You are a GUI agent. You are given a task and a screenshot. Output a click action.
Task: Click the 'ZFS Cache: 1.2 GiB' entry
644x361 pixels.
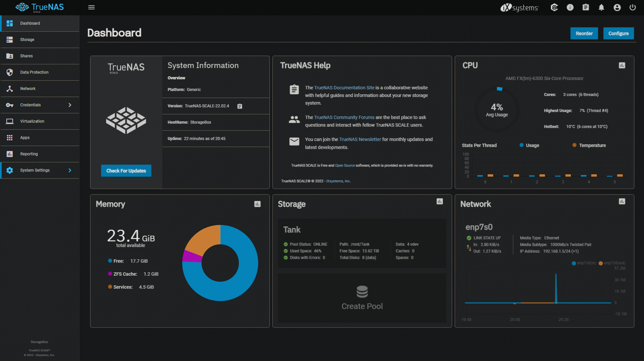point(133,274)
